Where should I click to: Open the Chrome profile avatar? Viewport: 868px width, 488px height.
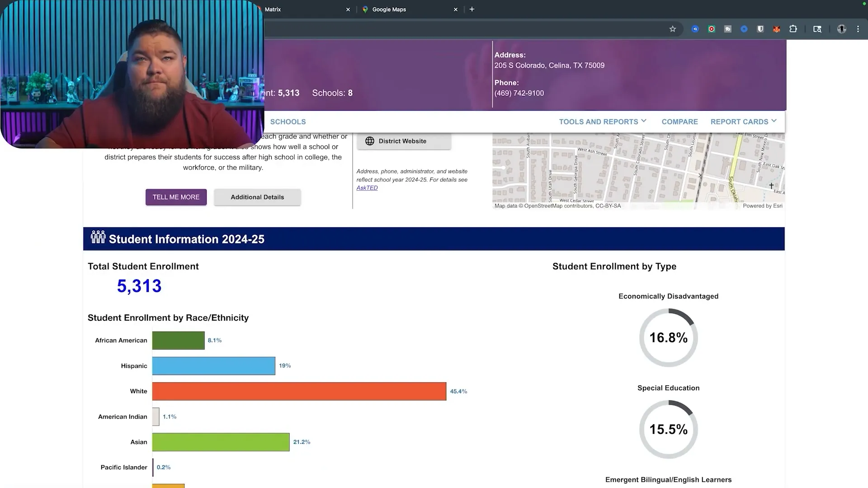(841, 29)
